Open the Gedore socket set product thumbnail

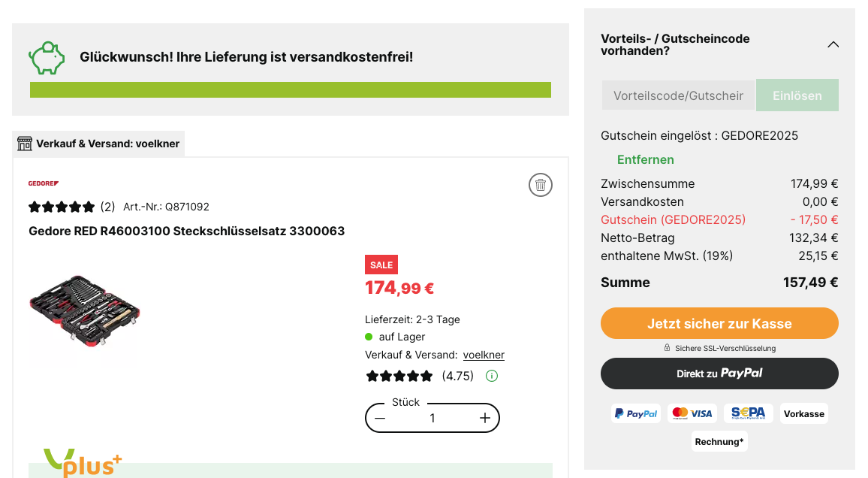(x=84, y=310)
